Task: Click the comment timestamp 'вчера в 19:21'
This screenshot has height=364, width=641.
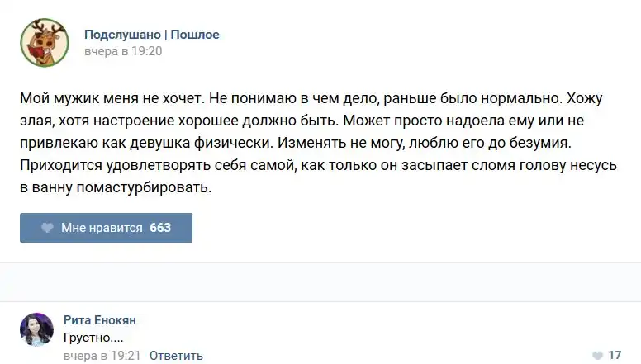Action: [x=102, y=356]
